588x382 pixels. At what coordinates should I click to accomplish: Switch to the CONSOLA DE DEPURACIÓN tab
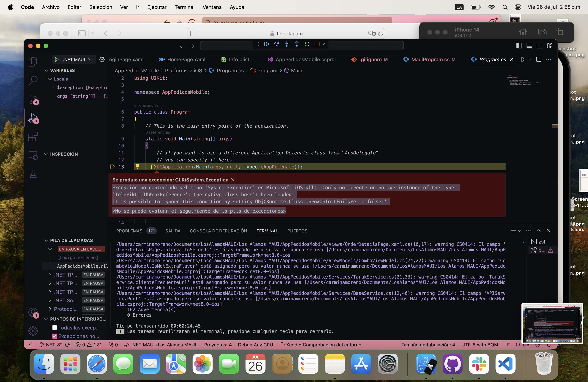(218, 231)
